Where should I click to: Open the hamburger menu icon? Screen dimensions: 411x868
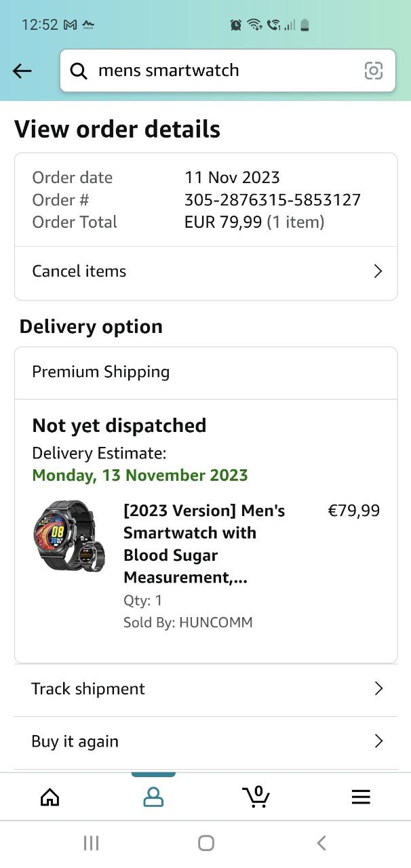point(361,797)
